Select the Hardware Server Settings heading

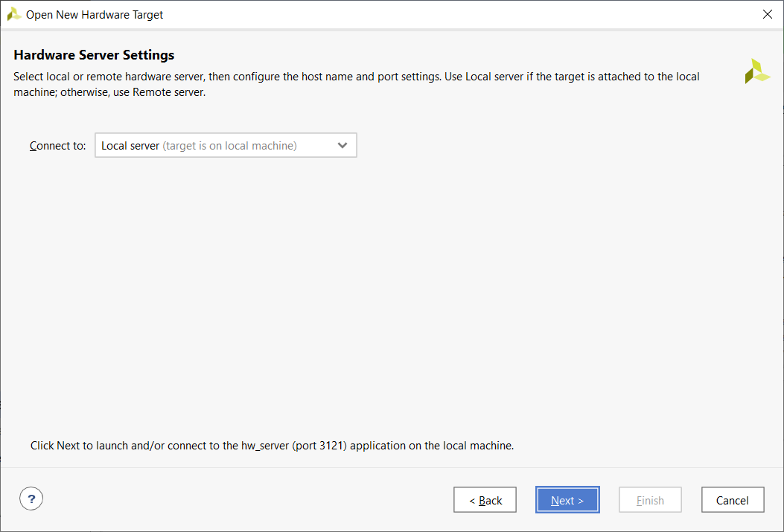pos(94,55)
